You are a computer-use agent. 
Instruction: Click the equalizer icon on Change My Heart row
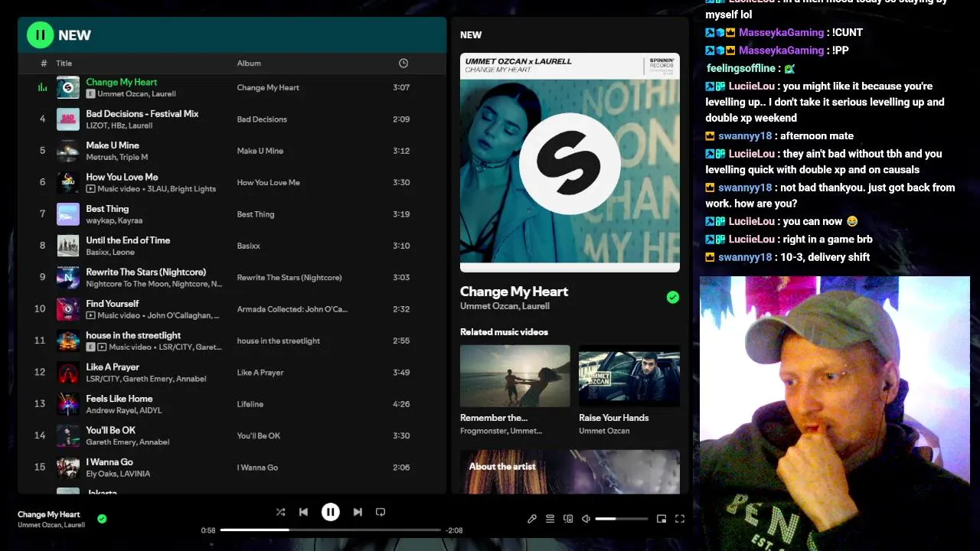coord(42,87)
